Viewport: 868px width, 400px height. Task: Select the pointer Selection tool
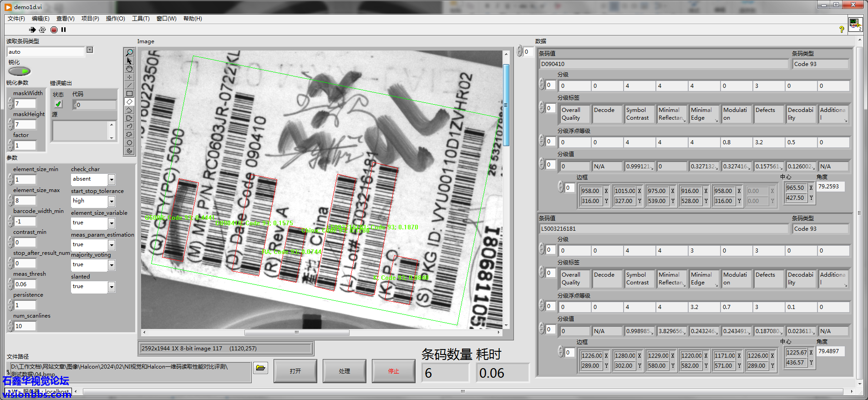click(x=129, y=61)
